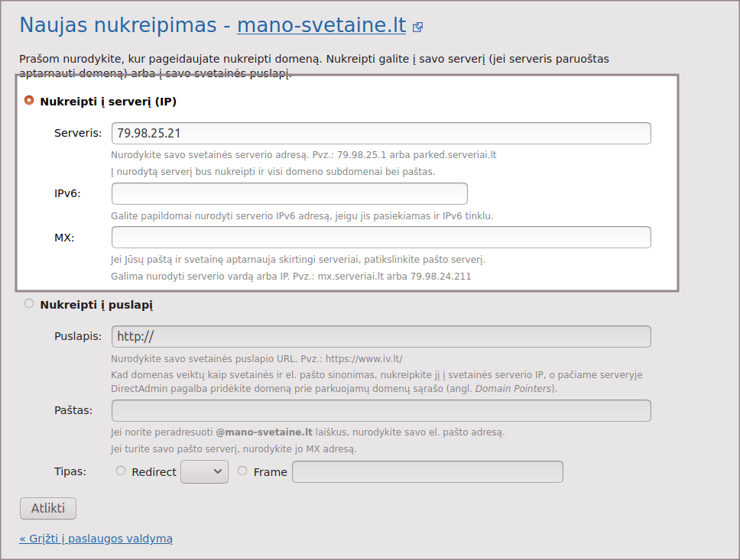The image size is (740, 560).
Task: Click the Puslapis URL input field
Action: coord(381,336)
